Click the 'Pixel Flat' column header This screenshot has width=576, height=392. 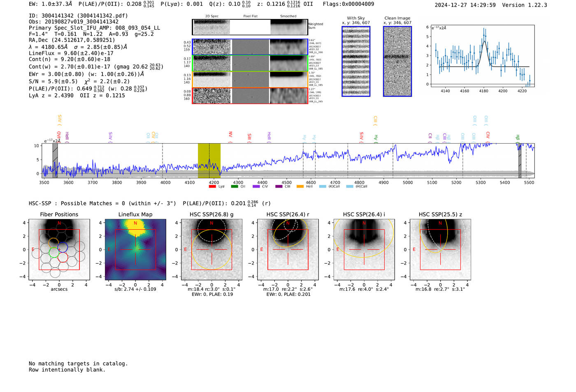pos(250,16)
